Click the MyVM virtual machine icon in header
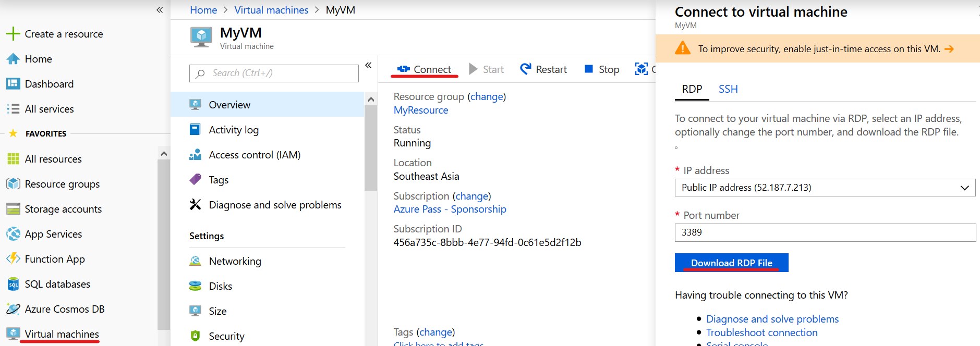Image resolution: width=980 pixels, height=346 pixels. 201,38
